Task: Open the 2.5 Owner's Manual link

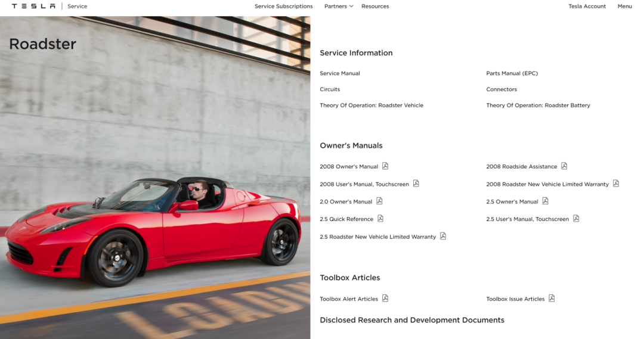Action: 512,201
